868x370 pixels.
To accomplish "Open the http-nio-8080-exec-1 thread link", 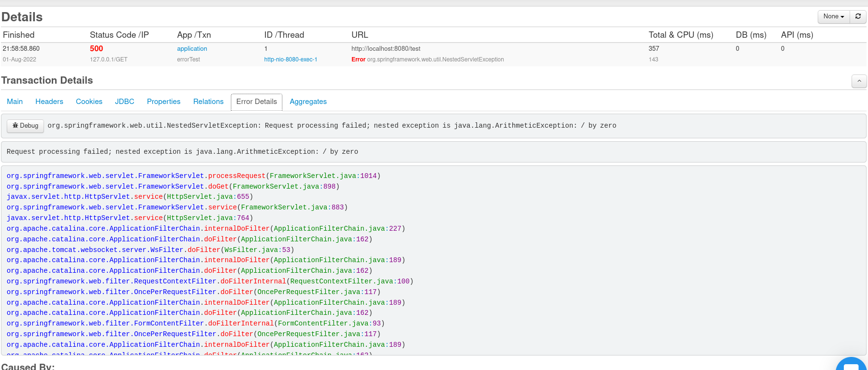I will (290, 59).
